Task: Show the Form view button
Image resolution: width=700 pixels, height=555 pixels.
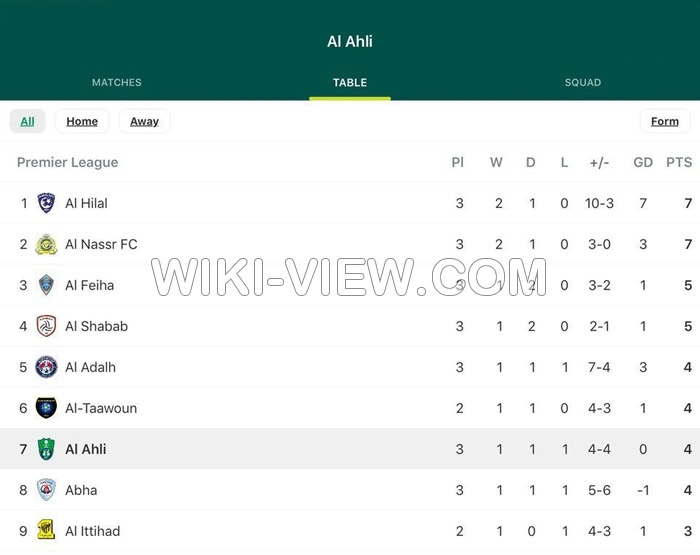Action: pos(664,121)
